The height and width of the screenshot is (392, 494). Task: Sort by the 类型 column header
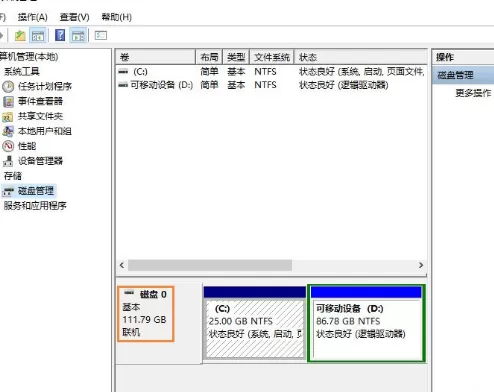[236, 57]
